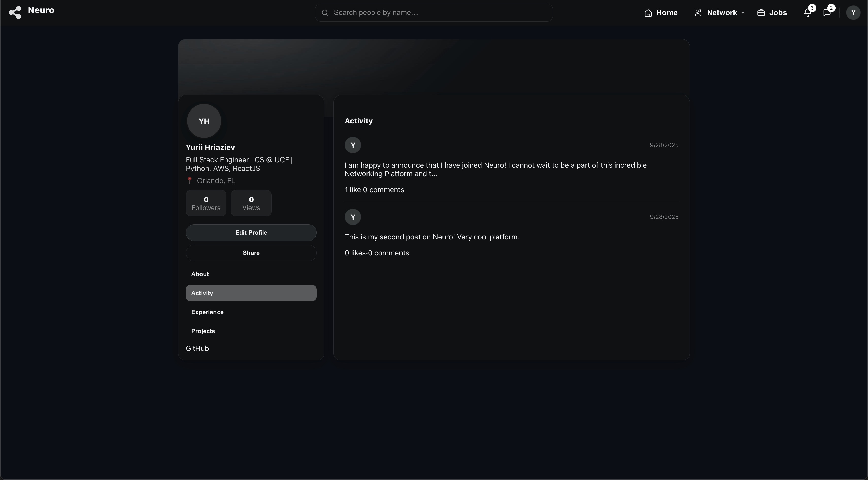The image size is (868, 480).
Task: Open the notifications bell icon
Action: (x=807, y=13)
